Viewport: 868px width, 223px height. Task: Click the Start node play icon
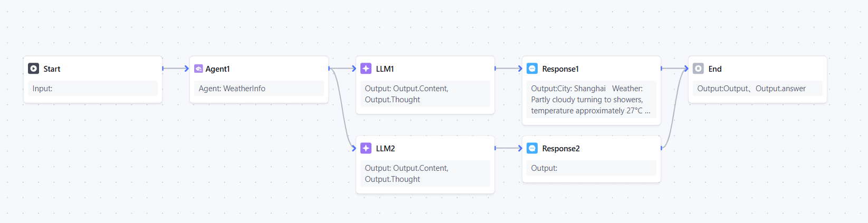point(33,69)
